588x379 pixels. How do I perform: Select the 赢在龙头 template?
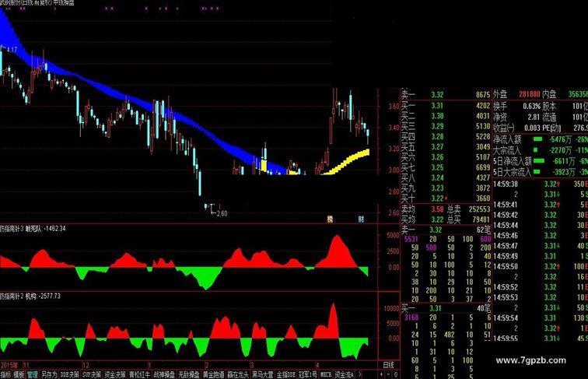coord(238,374)
